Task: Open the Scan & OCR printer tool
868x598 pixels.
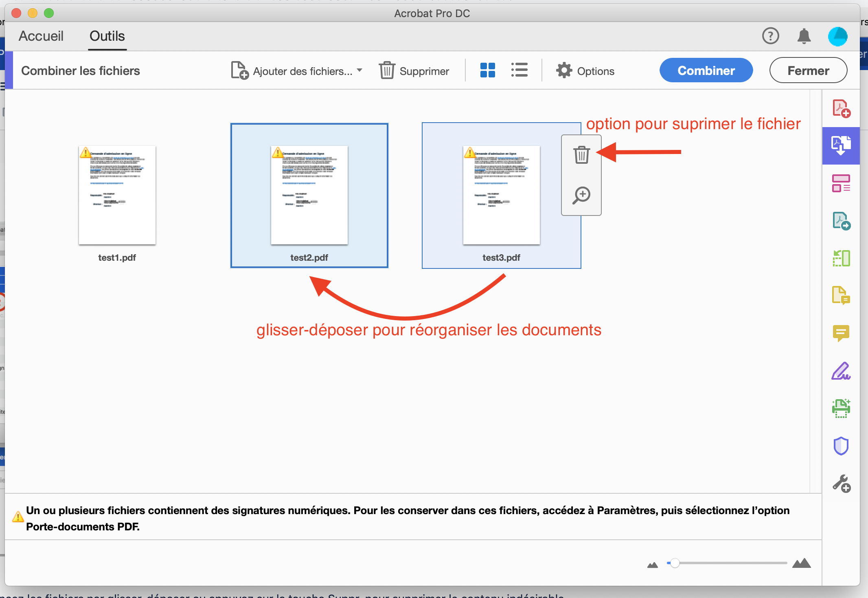Action: [841, 408]
